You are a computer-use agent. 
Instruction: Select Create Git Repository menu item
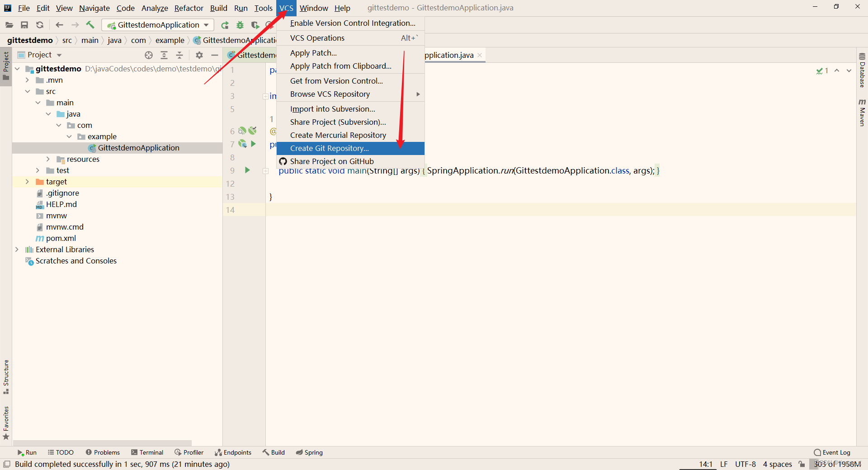pos(350,148)
